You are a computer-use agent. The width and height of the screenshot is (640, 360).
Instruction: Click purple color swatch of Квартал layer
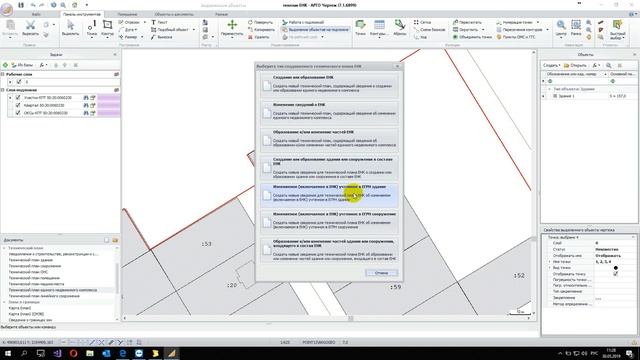click(x=108, y=105)
